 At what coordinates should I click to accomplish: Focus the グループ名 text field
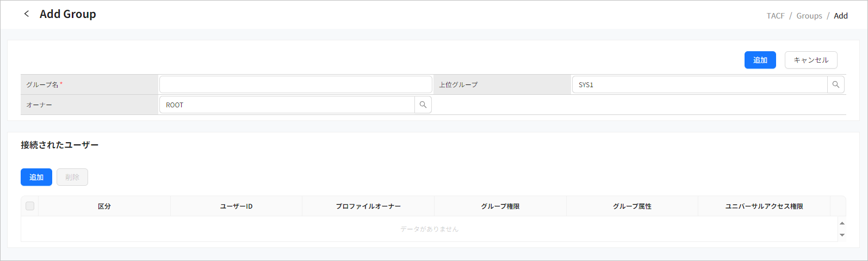[295, 85]
